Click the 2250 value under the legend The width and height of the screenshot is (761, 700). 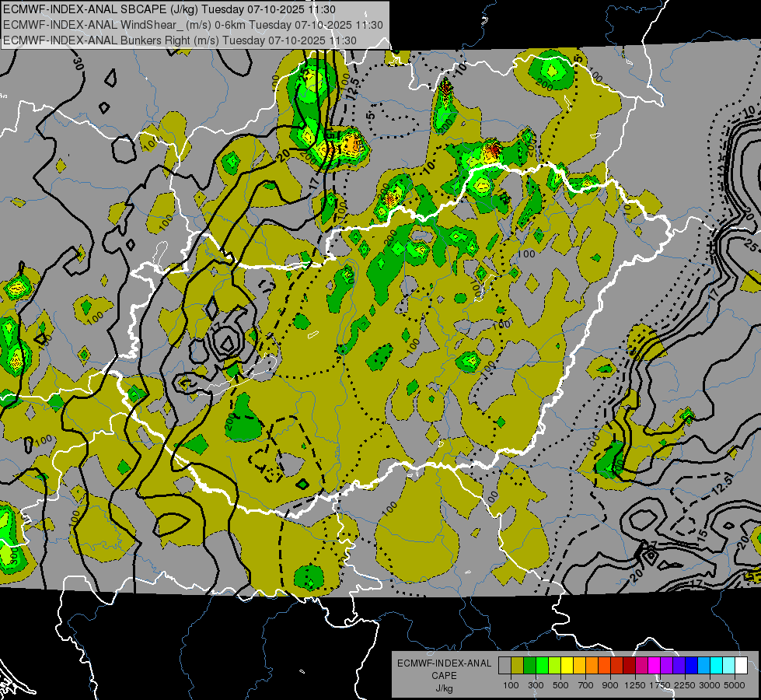click(x=685, y=685)
